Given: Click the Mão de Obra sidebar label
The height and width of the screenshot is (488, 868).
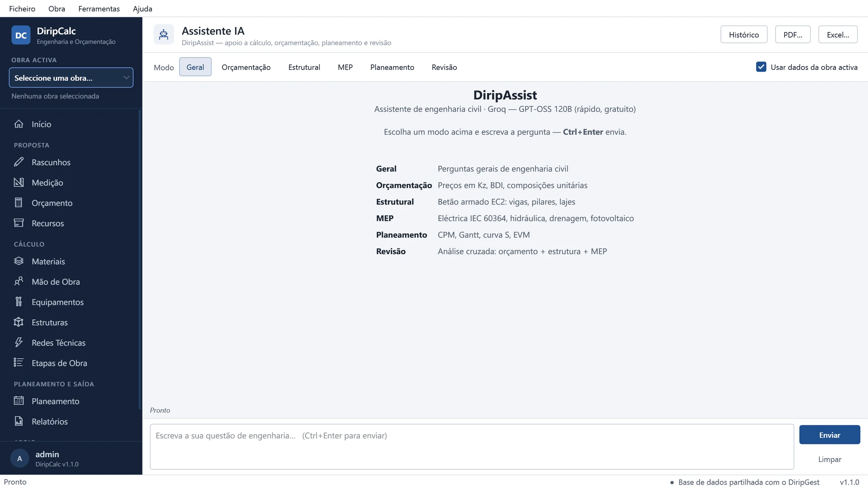Looking at the screenshot, I should click(x=56, y=282).
